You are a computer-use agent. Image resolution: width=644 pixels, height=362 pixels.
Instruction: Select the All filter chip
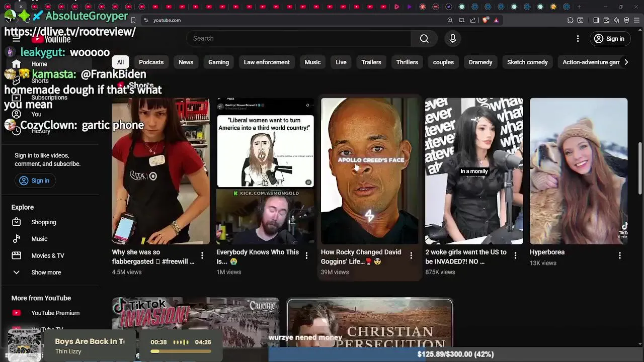120,62
